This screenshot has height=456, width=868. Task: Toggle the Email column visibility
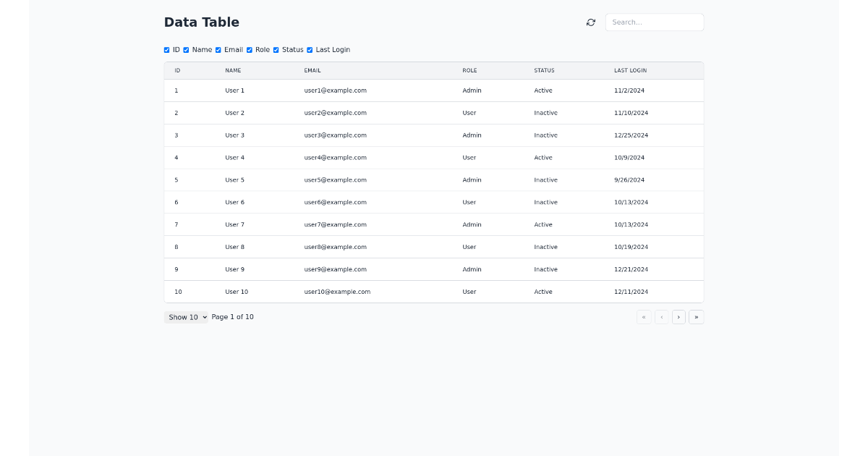218,49
